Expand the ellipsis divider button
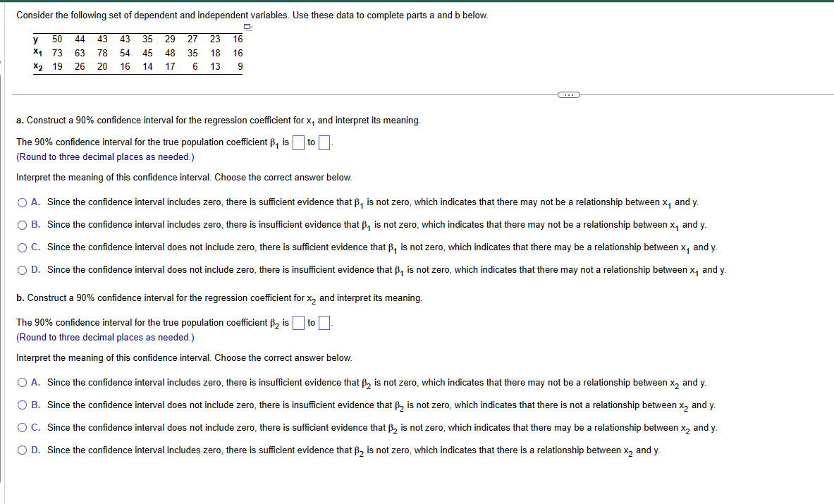Image resolution: width=834 pixels, height=504 pixels. (569, 94)
